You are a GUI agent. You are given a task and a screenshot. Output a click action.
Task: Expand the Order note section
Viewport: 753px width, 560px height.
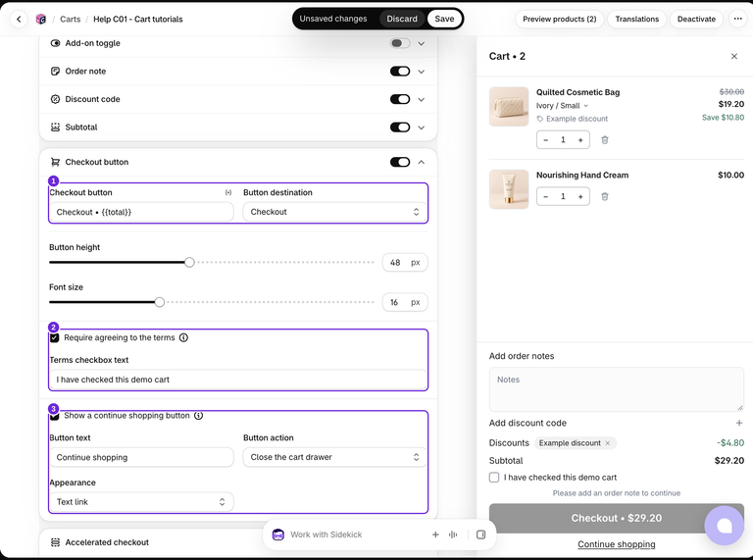[422, 72]
